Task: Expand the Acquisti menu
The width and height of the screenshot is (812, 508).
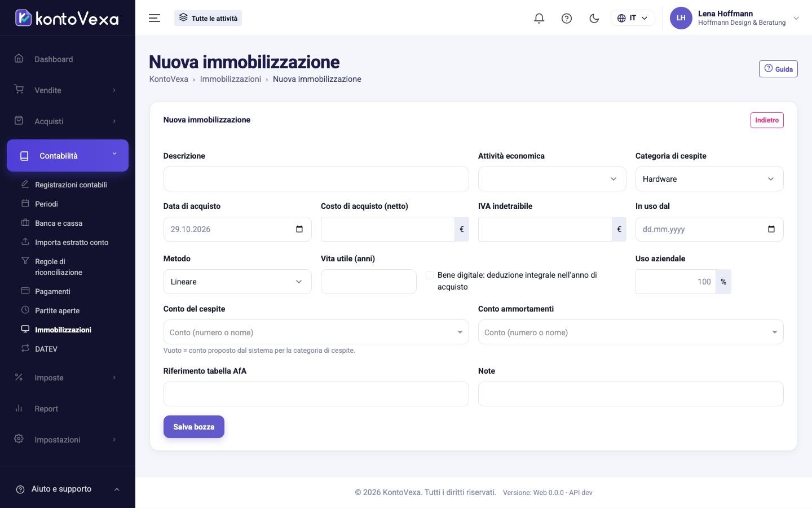Action: [x=68, y=121]
